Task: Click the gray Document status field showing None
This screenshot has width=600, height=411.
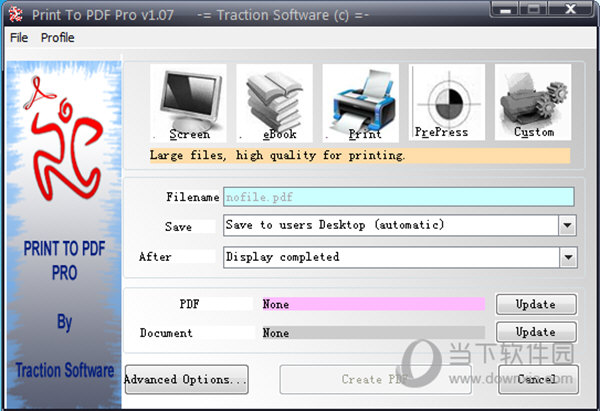Action: click(x=373, y=333)
